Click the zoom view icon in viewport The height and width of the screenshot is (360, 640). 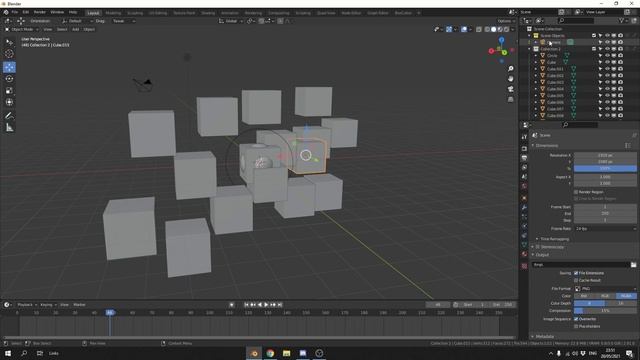point(511,69)
